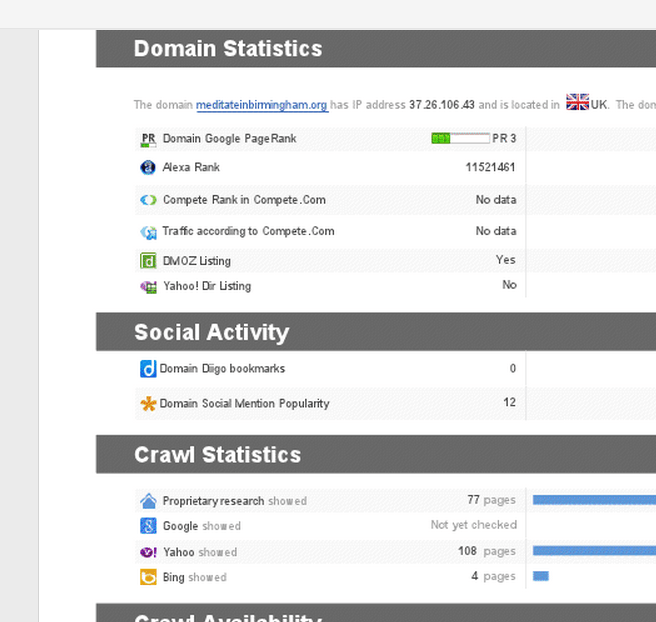Click the Domain Diigo bookmarks label
The image size is (656, 622).
coord(222,369)
